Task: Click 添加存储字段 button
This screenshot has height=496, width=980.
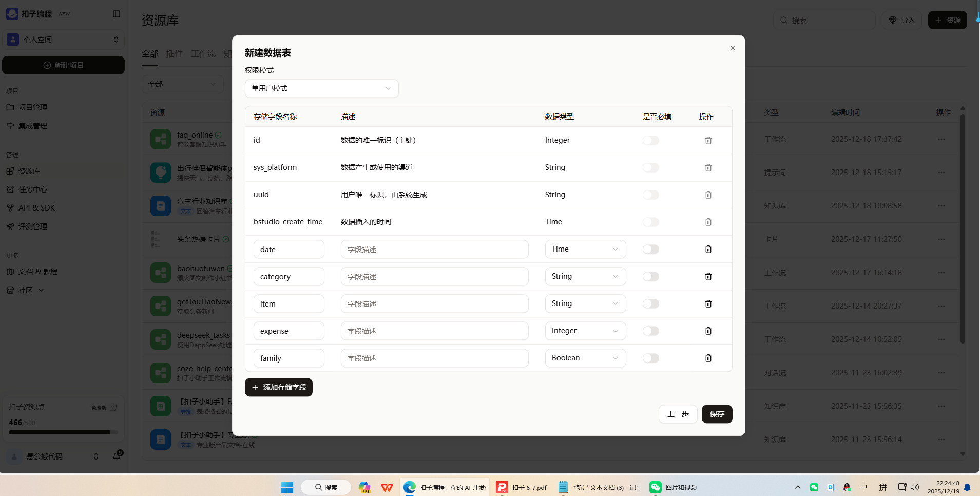Action: pyautogui.click(x=279, y=387)
